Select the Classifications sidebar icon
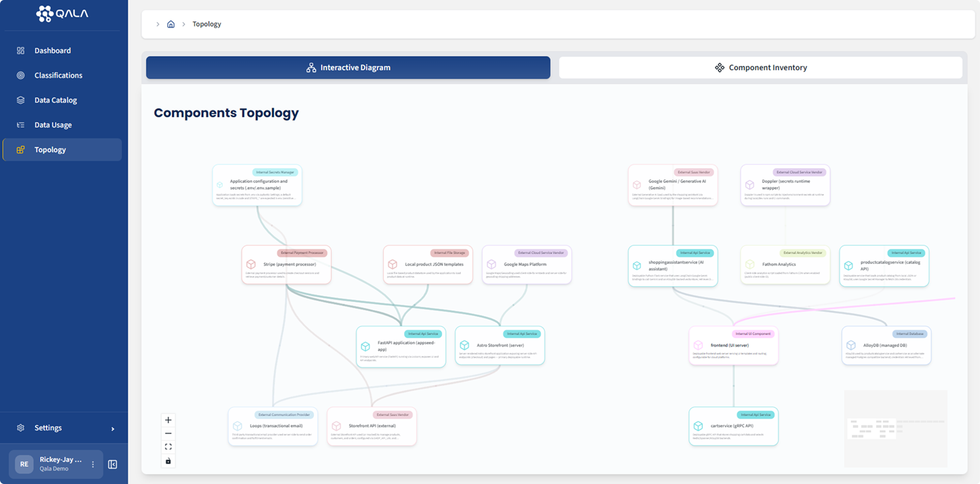 [x=20, y=75]
